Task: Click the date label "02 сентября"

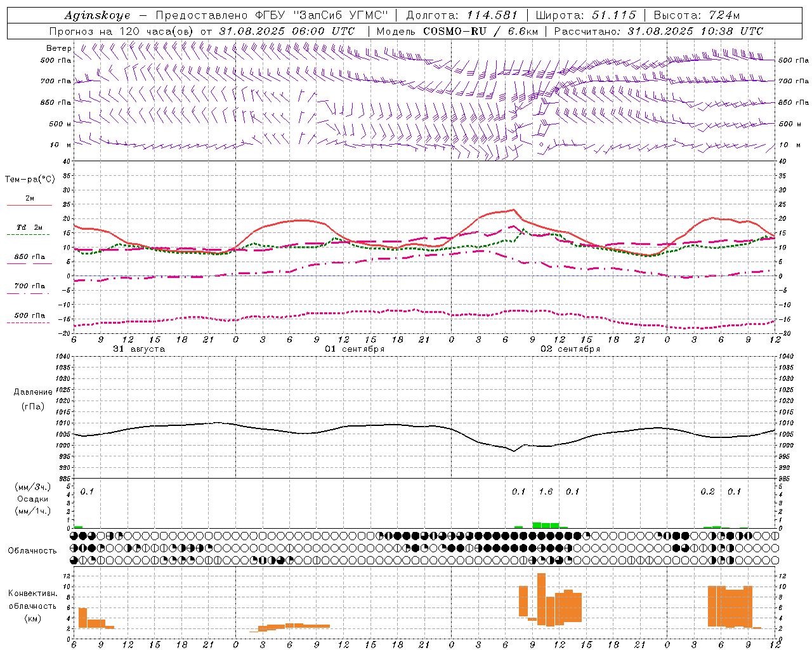Action: 570,349
